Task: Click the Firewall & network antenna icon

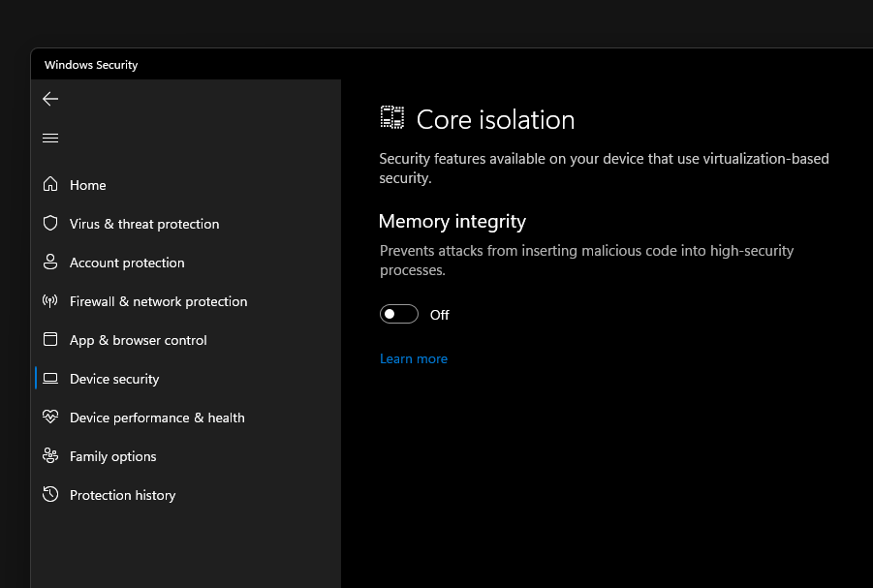Action: tap(50, 301)
